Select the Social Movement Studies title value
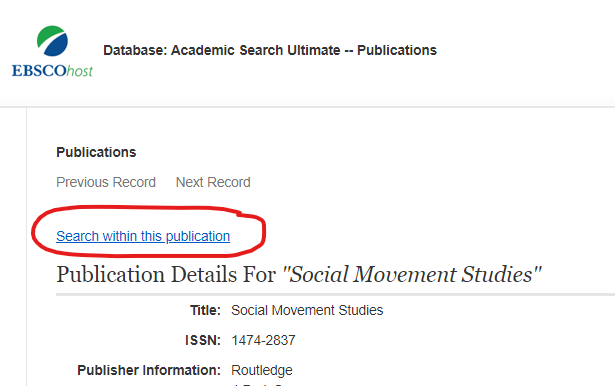The height and width of the screenshot is (386, 615). tap(307, 310)
